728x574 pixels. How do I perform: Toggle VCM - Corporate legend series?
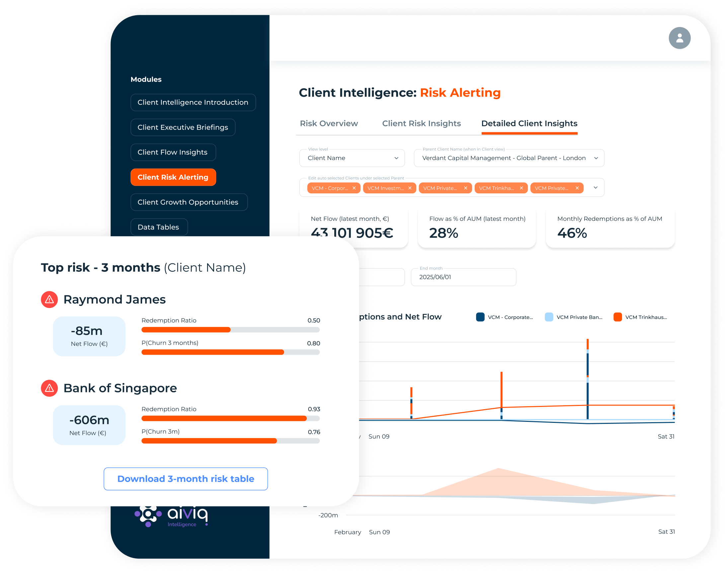click(504, 317)
